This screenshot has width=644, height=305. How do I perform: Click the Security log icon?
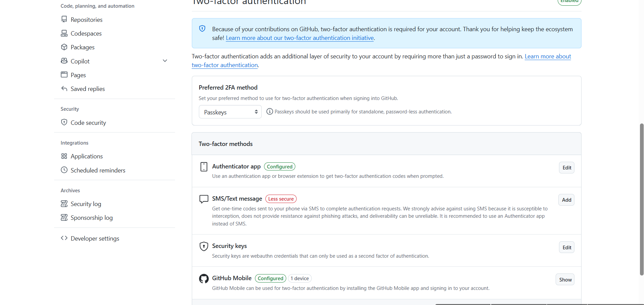click(64, 204)
